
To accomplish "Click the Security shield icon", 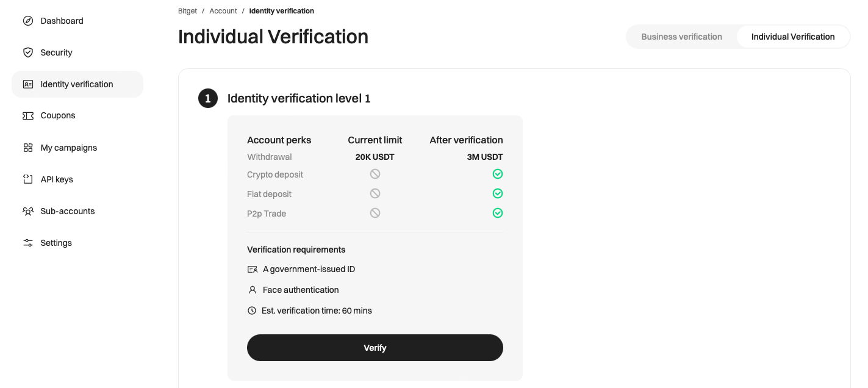I will [28, 52].
